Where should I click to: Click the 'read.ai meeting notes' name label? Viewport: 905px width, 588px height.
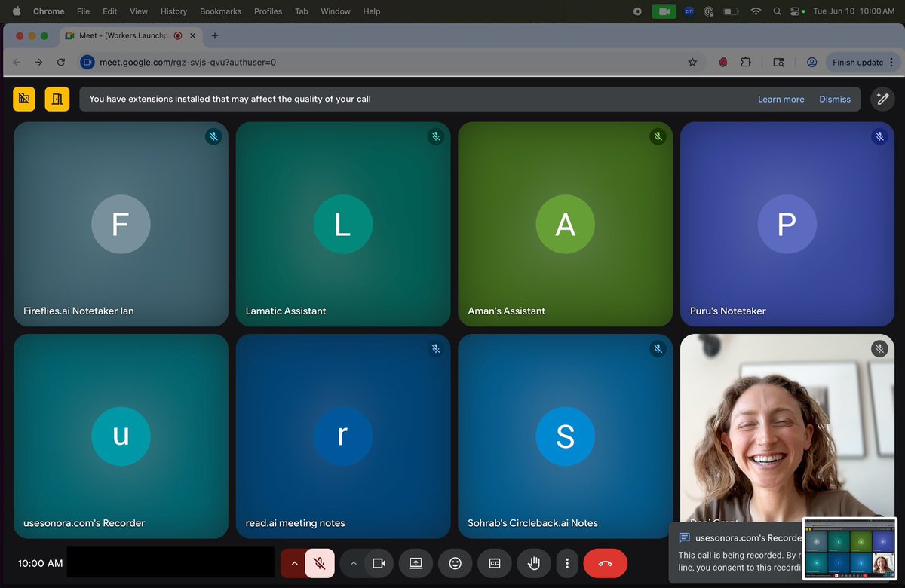tap(295, 523)
